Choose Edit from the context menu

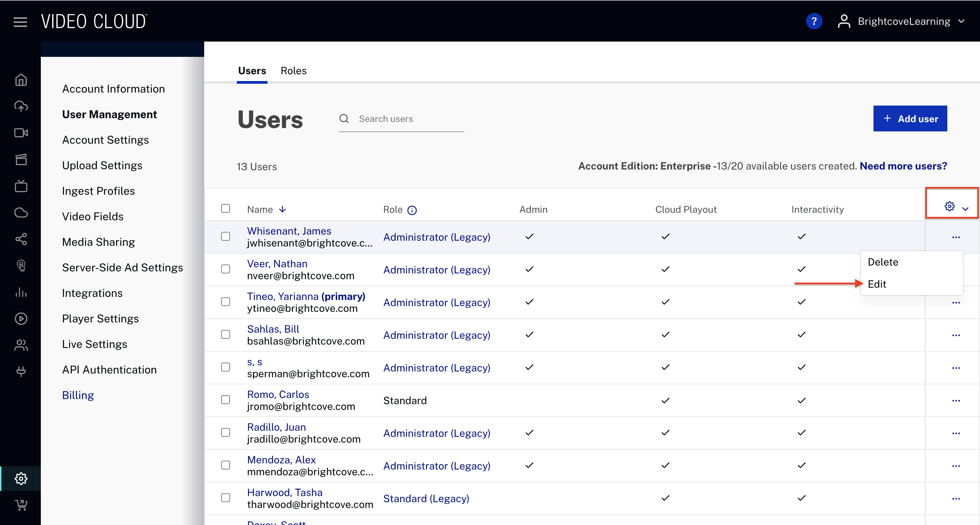pos(877,284)
